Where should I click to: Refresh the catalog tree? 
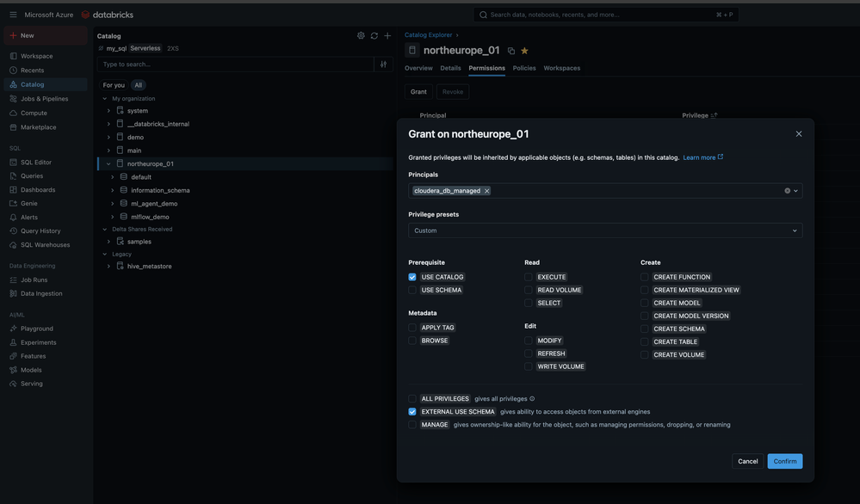pyautogui.click(x=374, y=35)
